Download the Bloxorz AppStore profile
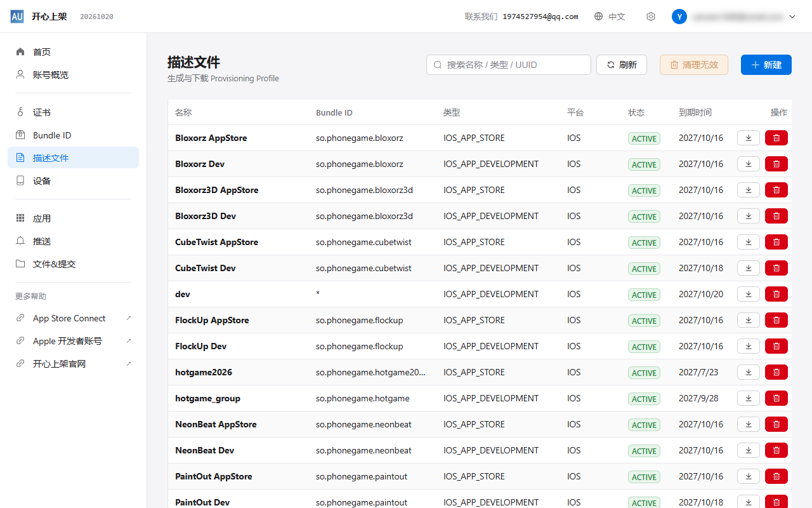The height and width of the screenshot is (508, 812). tap(749, 138)
